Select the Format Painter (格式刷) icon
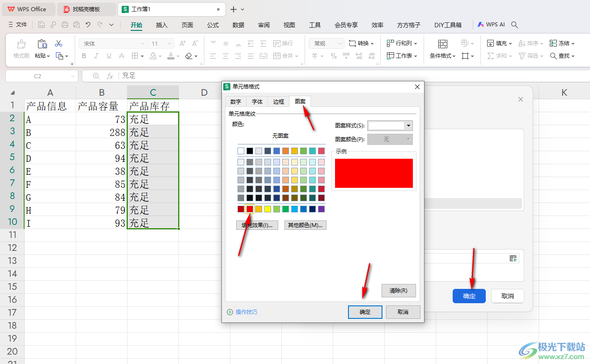This screenshot has height=364, width=590. [21, 44]
